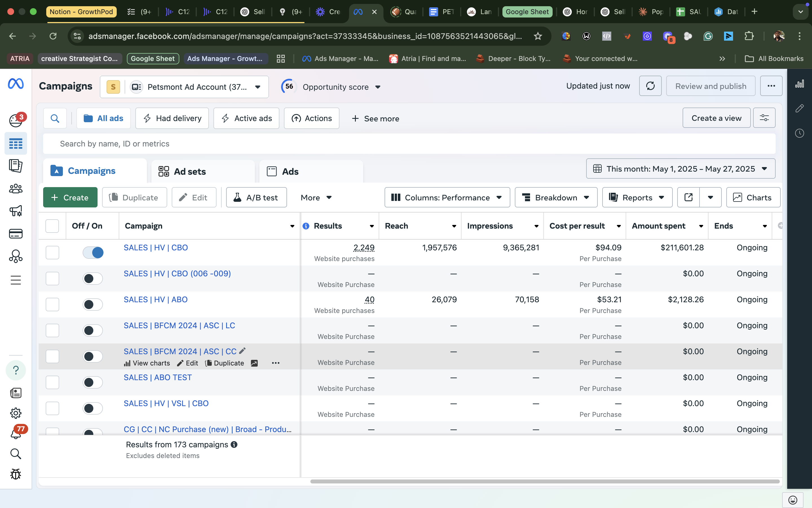Open the export options caret next to the export share button
Image resolution: width=812 pixels, height=508 pixels.
(710, 198)
